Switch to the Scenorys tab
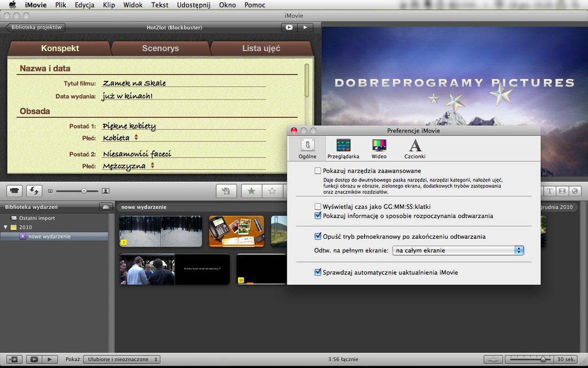Screen dimensions: 588x368 160,48
